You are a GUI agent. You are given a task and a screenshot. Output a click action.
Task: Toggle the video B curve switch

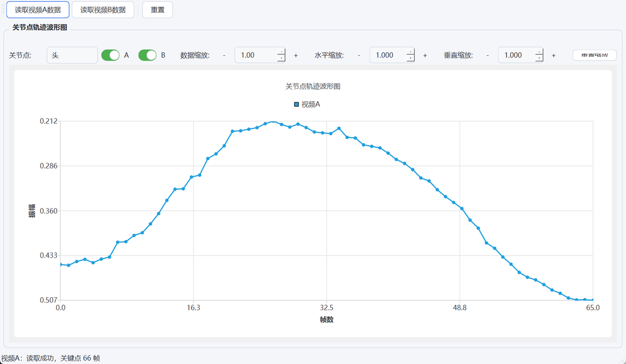pyautogui.click(x=147, y=55)
